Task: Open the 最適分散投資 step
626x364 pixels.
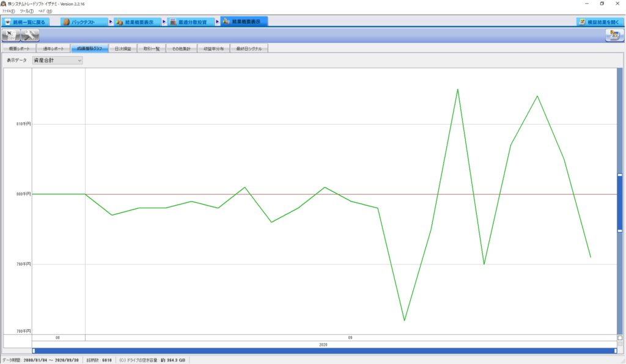Action: click(191, 21)
